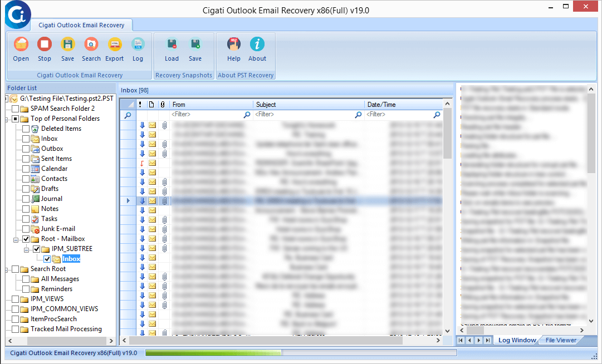Click the log pane scroll-down arrow
Image resolution: width=602 pixels, height=364 pixels.
coord(591,321)
